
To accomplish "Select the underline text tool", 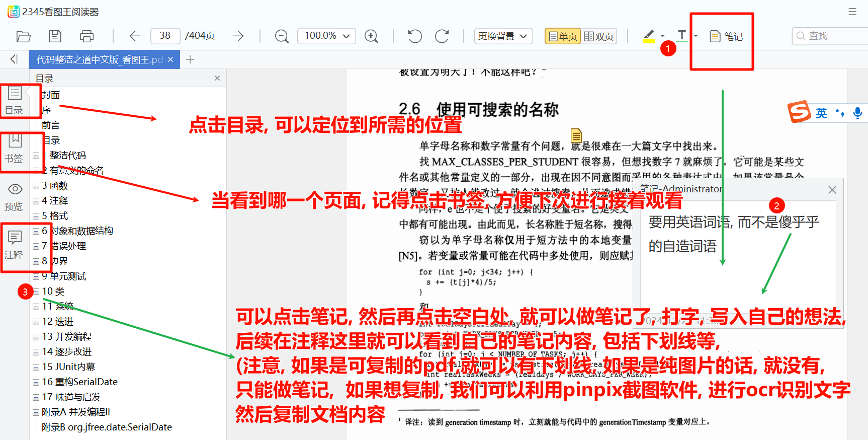I will click(x=682, y=36).
